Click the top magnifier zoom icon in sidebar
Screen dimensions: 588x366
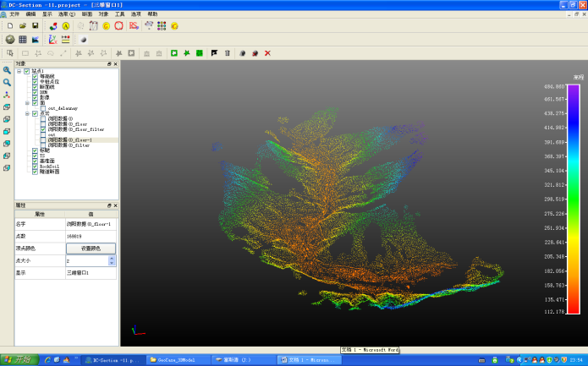[x=7, y=71]
